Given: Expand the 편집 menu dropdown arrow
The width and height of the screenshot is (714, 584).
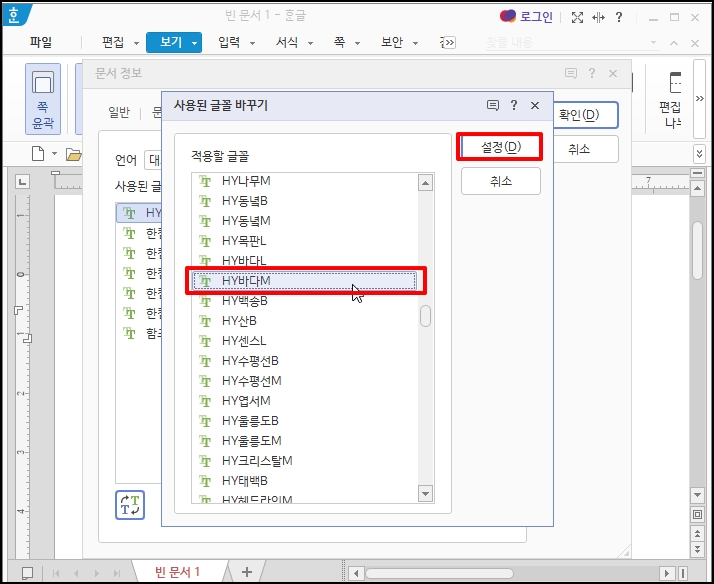Looking at the screenshot, I should tap(136, 44).
